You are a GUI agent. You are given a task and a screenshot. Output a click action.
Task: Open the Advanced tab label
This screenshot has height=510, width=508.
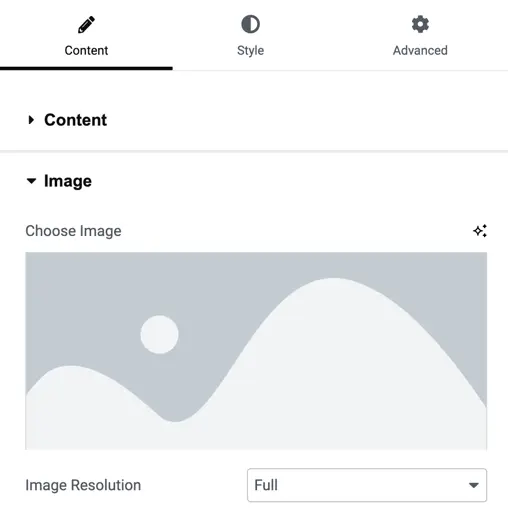(420, 51)
